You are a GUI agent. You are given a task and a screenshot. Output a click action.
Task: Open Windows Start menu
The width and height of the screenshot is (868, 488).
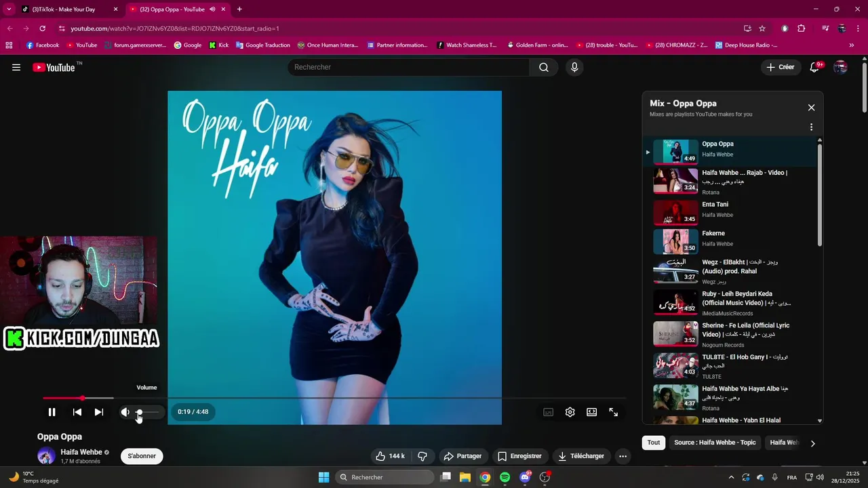click(x=323, y=477)
